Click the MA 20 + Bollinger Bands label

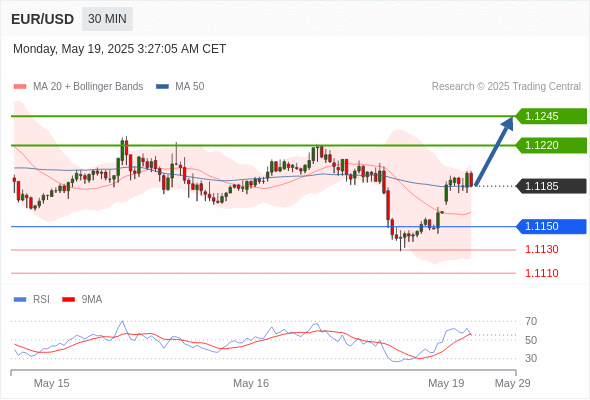[x=88, y=87]
